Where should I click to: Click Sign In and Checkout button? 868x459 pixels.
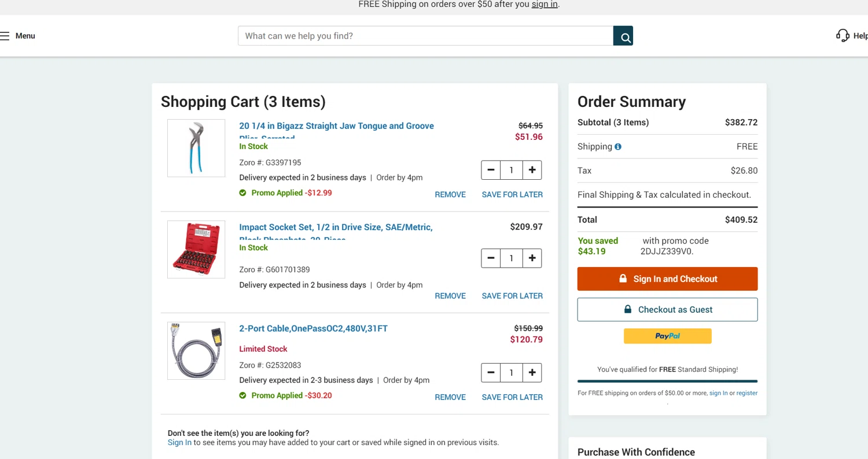[667, 279]
